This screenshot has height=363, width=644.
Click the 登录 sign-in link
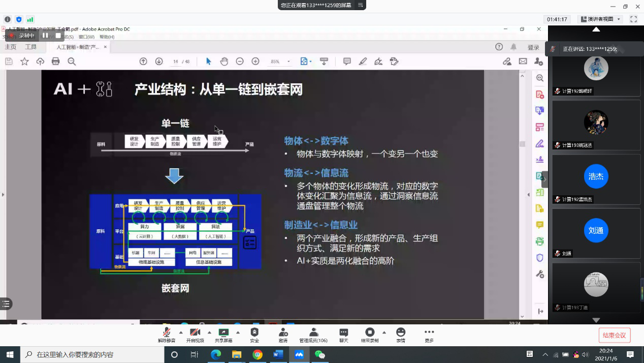tap(533, 47)
